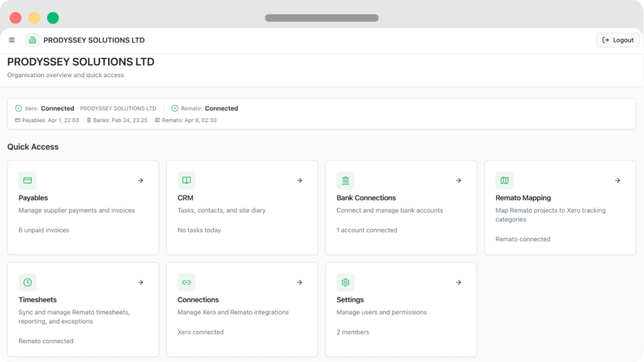Click 'Remato connected' in Remato Mapping card
Image resolution: width=644 pixels, height=362 pixels.
(523, 239)
